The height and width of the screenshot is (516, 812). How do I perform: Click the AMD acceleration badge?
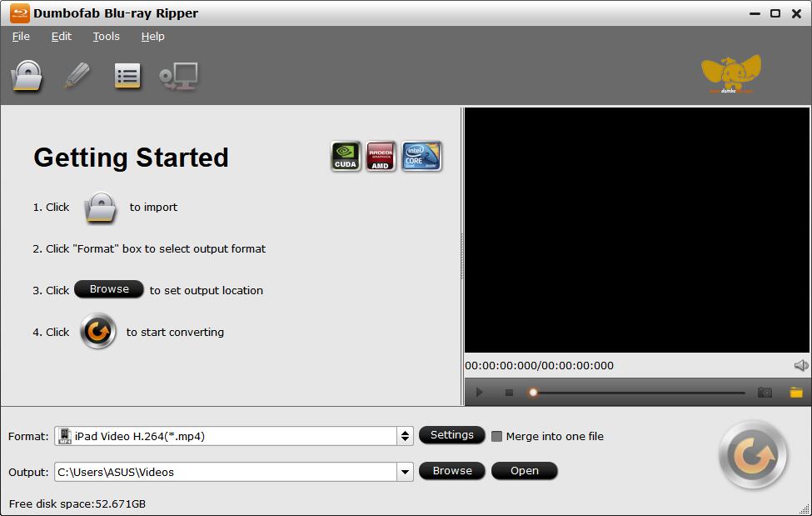point(381,156)
